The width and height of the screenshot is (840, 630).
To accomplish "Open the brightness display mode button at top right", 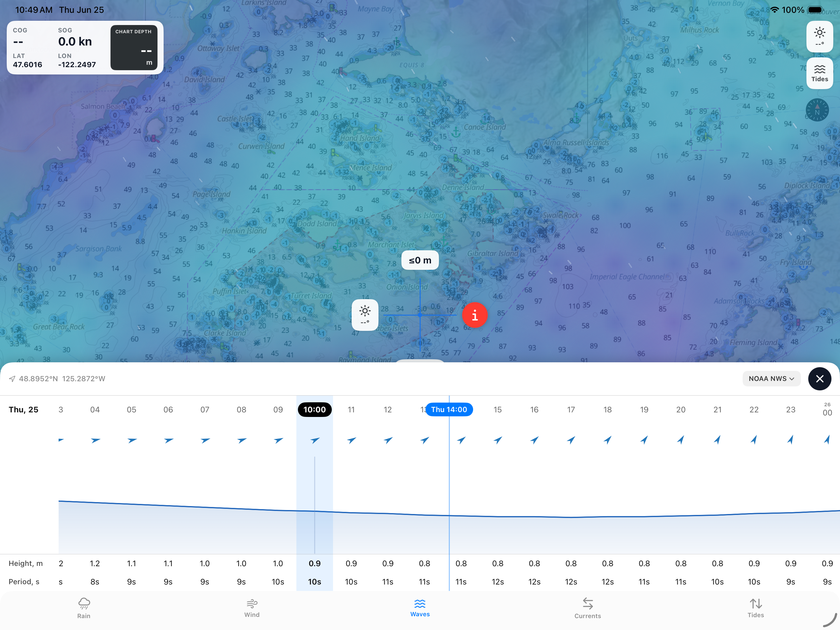I will click(x=820, y=36).
